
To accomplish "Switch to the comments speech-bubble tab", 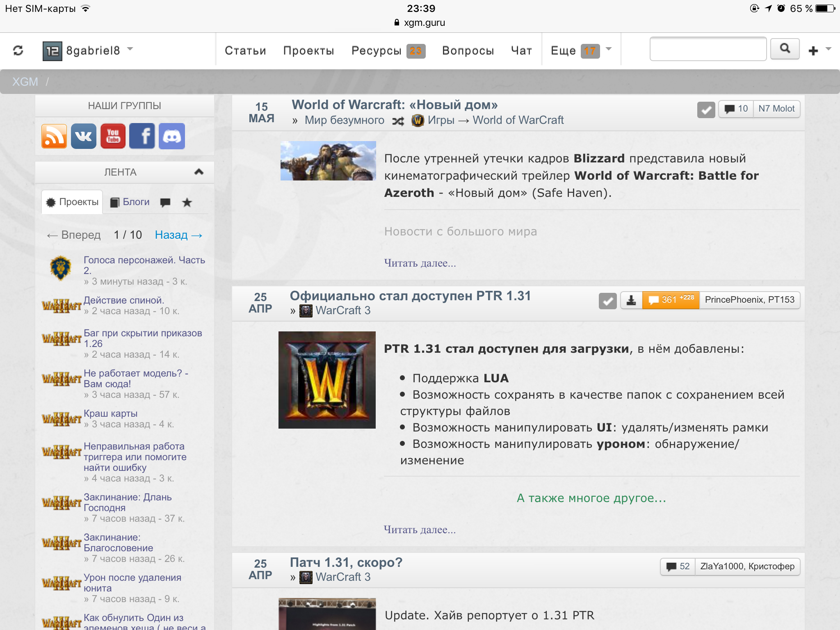I will tap(165, 202).
